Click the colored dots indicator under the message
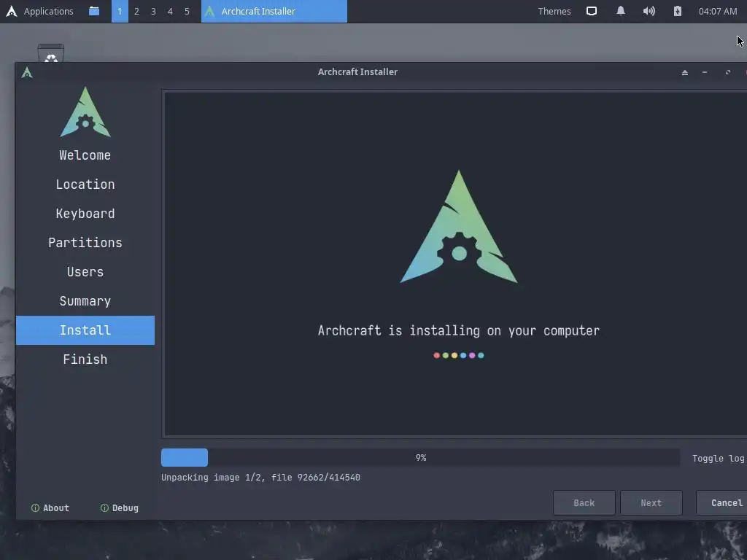 coord(459,355)
